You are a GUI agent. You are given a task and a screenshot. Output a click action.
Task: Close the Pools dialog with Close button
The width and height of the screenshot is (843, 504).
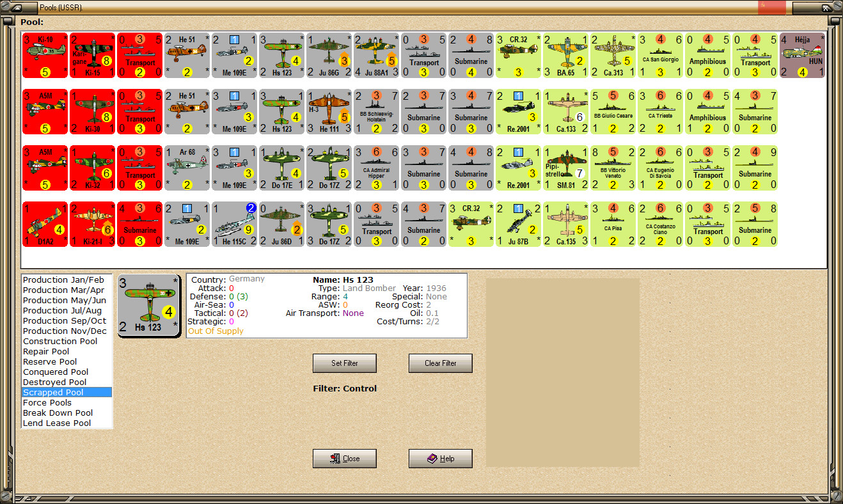tap(345, 459)
